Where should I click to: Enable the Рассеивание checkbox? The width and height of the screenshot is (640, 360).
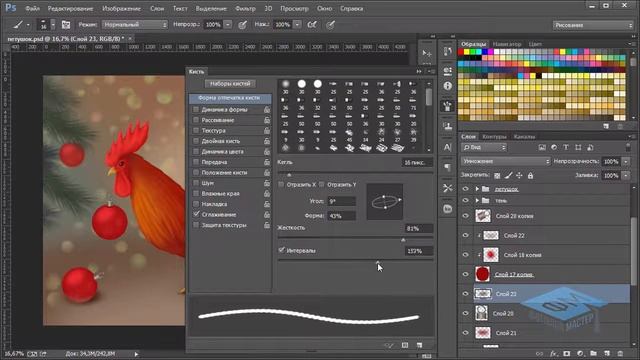tap(196, 120)
